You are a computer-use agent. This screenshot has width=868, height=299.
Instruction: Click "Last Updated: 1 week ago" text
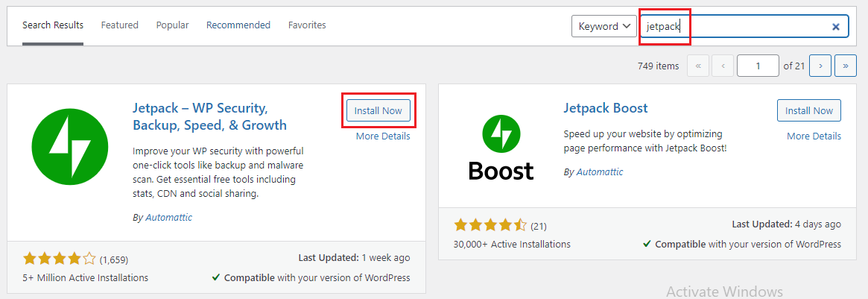(355, 257)
